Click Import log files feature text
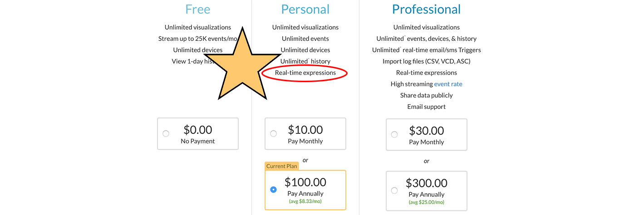The width and height of the screenshot is (644, 215). (426, 61)
